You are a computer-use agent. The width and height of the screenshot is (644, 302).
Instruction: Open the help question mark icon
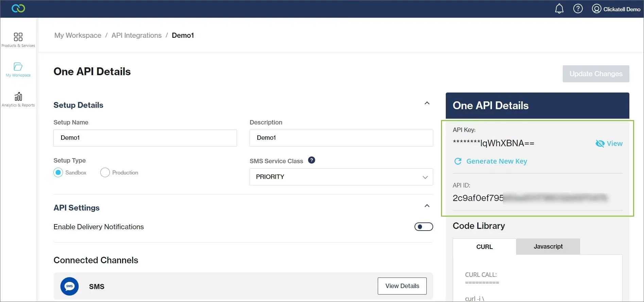point(578,9)
